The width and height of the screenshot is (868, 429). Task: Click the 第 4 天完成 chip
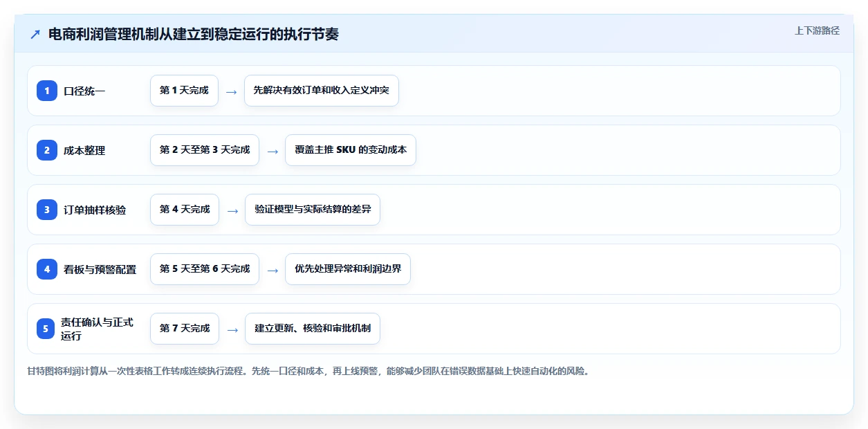(x=185, y=210)
